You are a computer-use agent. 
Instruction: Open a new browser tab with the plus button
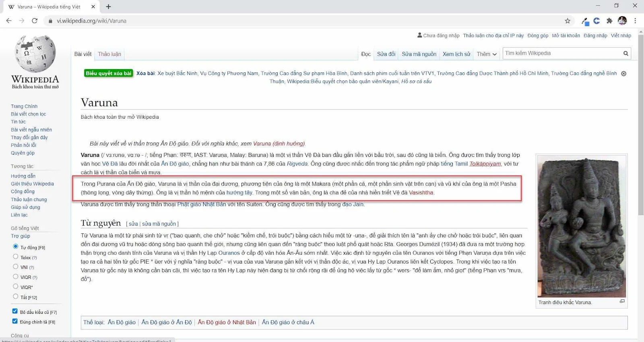(x=108, y=6)
